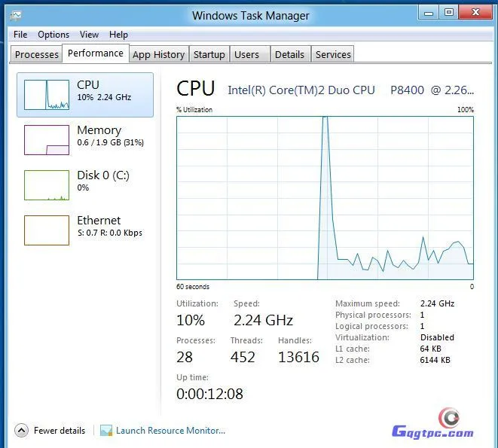Open the Launch Resource Monitor link
The width and height of the screenshot is (498, 448).
coord(170,431)
